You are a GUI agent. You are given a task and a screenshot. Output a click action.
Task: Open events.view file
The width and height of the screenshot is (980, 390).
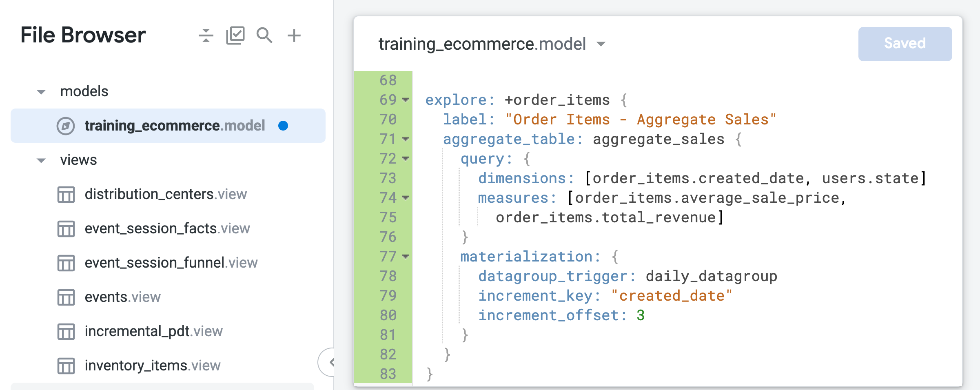coord(122,297)
